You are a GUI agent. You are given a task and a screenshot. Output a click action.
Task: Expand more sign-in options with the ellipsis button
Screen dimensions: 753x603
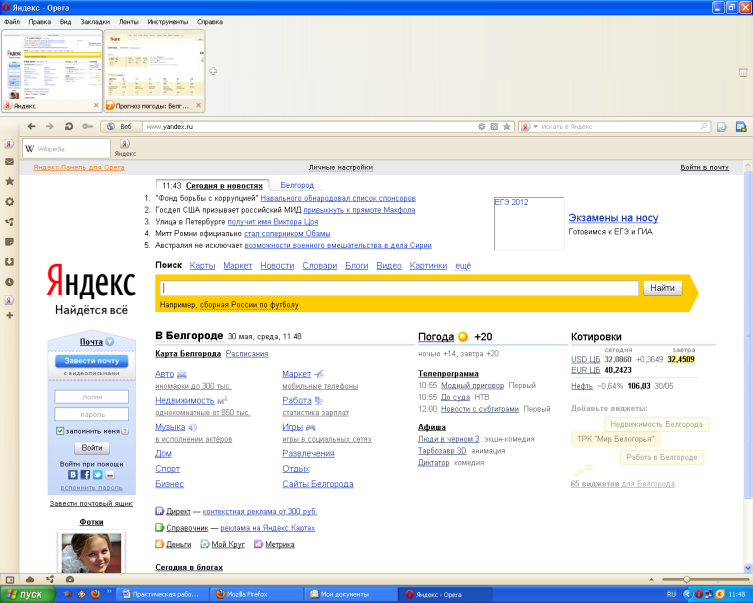tap(110, 474)
